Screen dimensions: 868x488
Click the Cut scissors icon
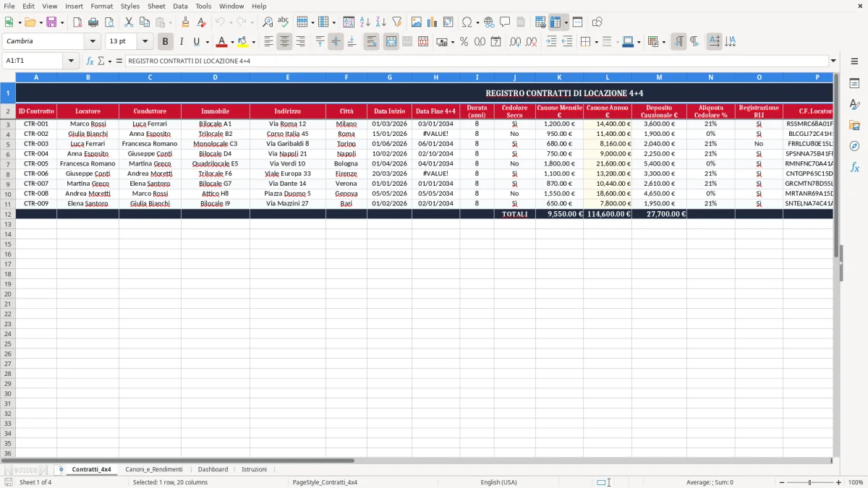pos(129,22)
